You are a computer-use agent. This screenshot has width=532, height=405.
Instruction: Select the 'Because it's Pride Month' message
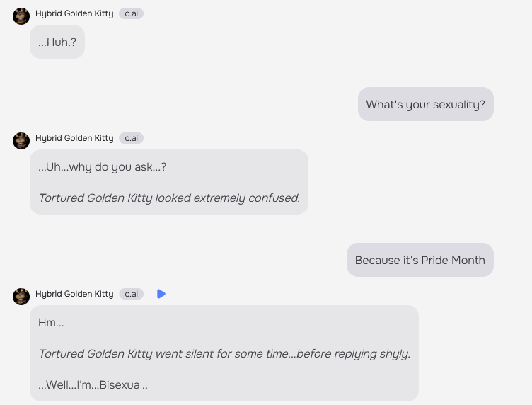[x=420, y=260]
